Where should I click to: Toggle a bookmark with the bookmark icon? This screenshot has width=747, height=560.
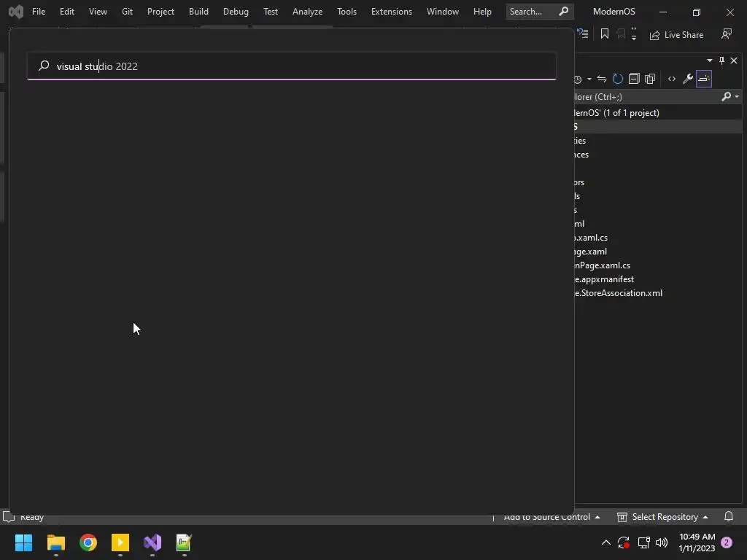[605, 34]
